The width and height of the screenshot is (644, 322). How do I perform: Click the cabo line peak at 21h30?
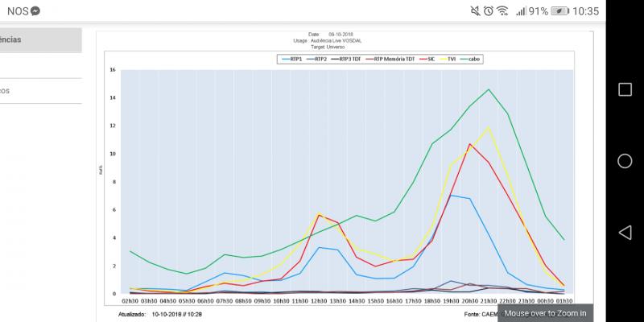coord(489,89)
